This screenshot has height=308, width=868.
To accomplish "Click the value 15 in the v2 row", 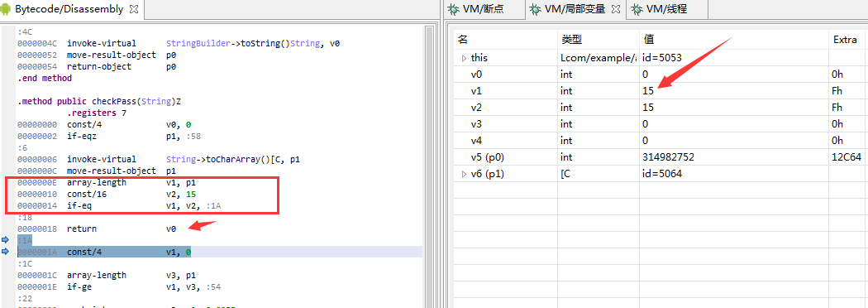I will pyautogui.click(x=648, y=108).
